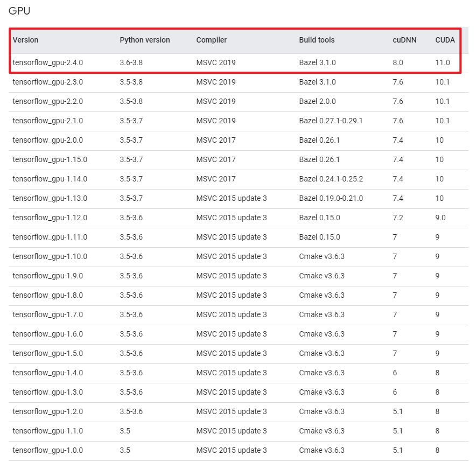Click the GPU section heading

[19, 11]
